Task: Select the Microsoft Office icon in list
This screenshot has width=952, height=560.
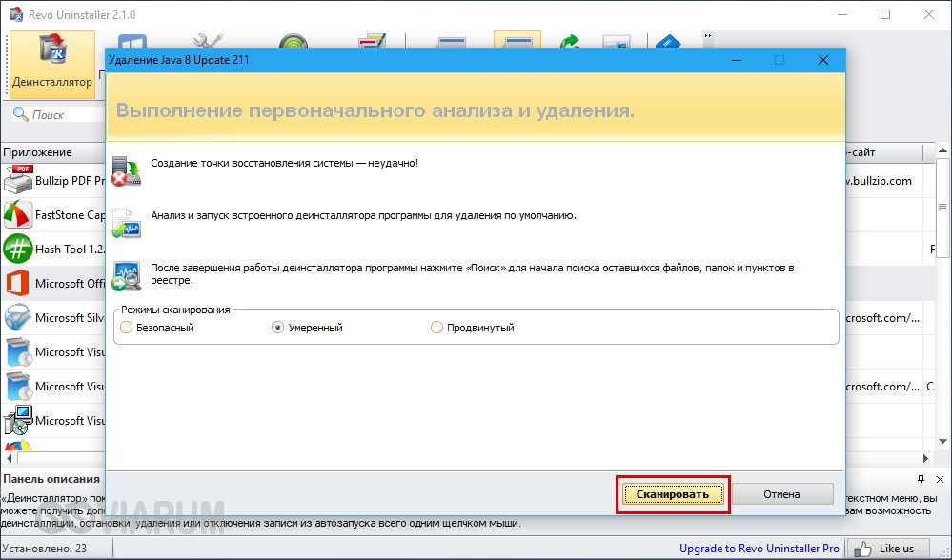Action: click(x=18, y=284)
